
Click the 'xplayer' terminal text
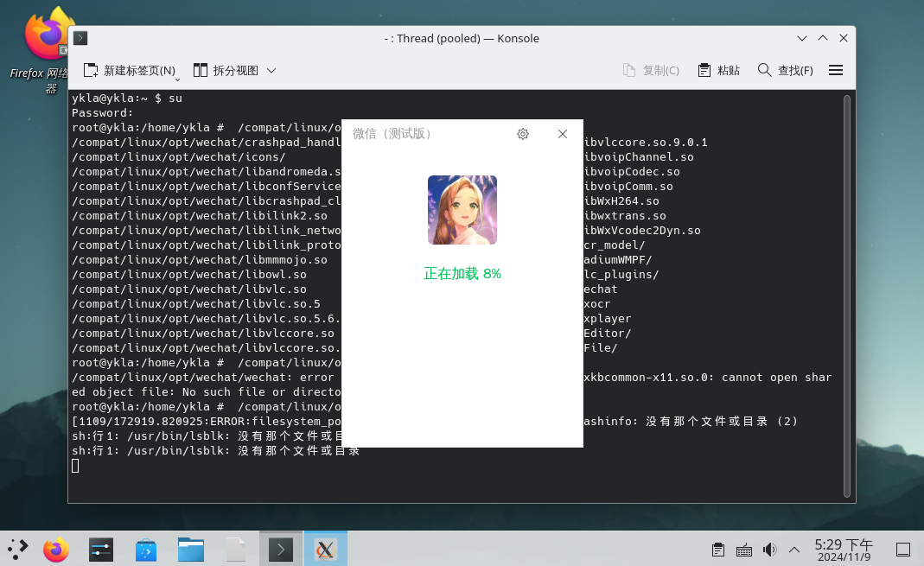pyautogui.click(x=608, y=319)
